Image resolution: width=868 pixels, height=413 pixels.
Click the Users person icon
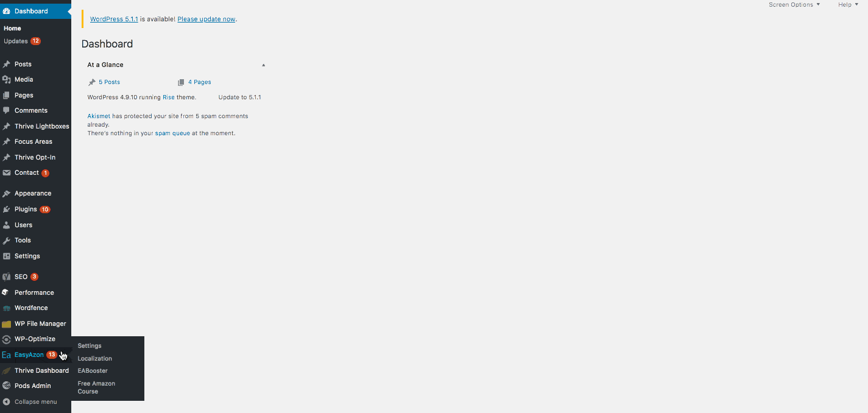(x=7, y=225)
